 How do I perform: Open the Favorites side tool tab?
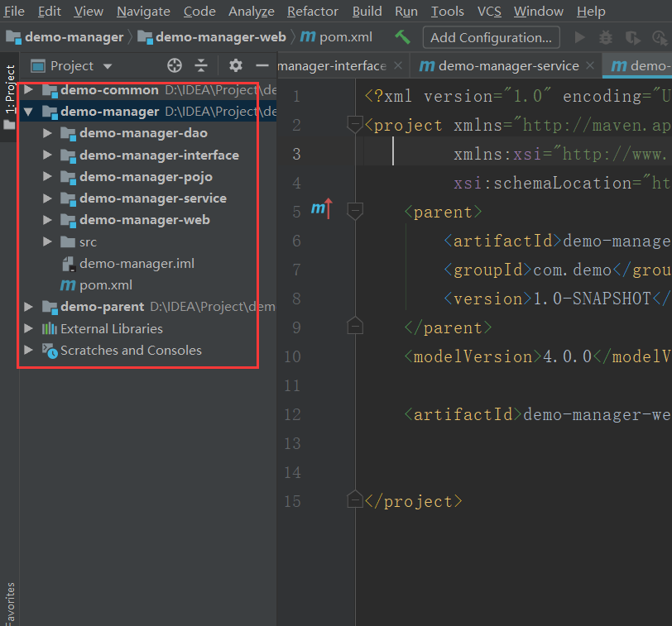coord(9,604)
